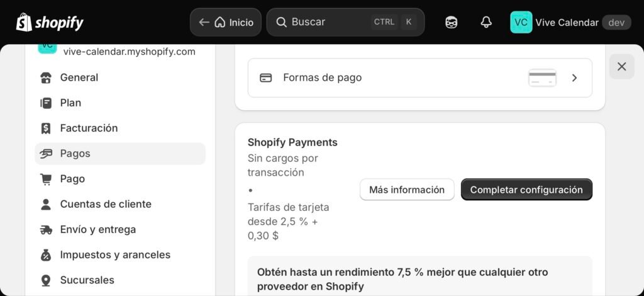The width and height of the screenshot is (644, 296).
Task: Open Envío y entrega settings
Action: (x=120, y=229)
